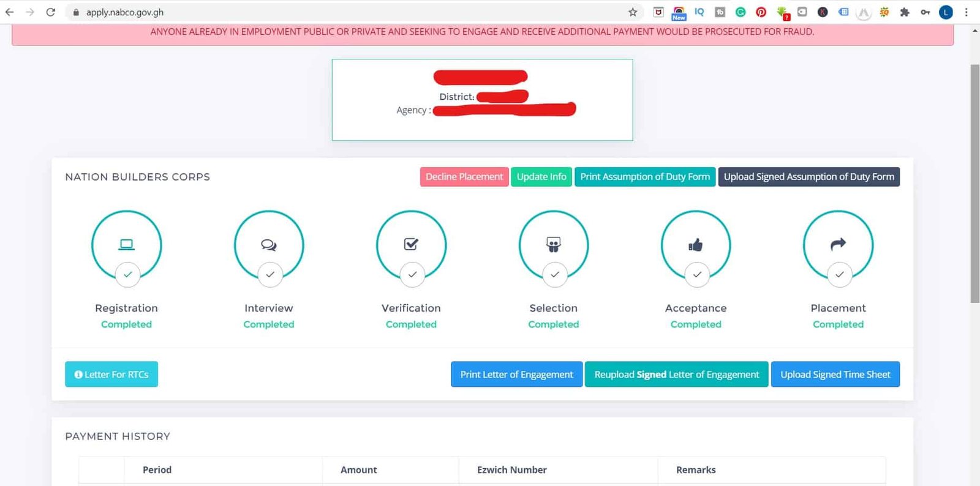
Task: Click the Acceptance thumbs-up icon
Action: pos(696,245)
